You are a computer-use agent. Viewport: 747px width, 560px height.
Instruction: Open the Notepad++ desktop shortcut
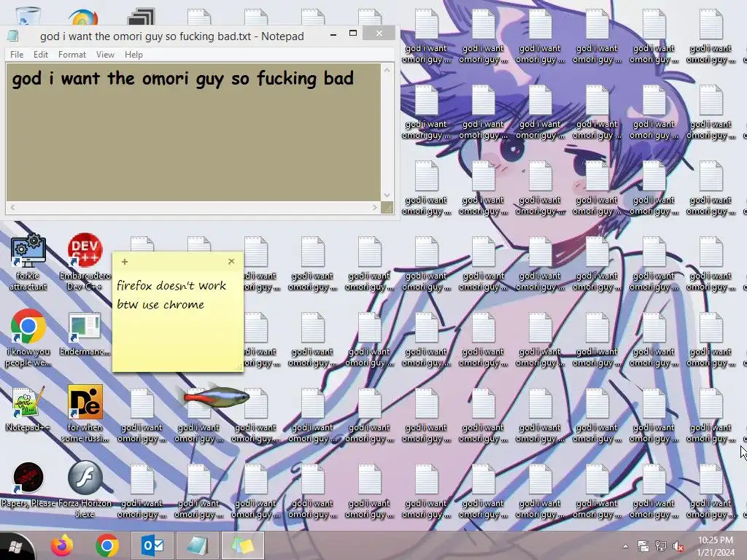pos(28,410)
